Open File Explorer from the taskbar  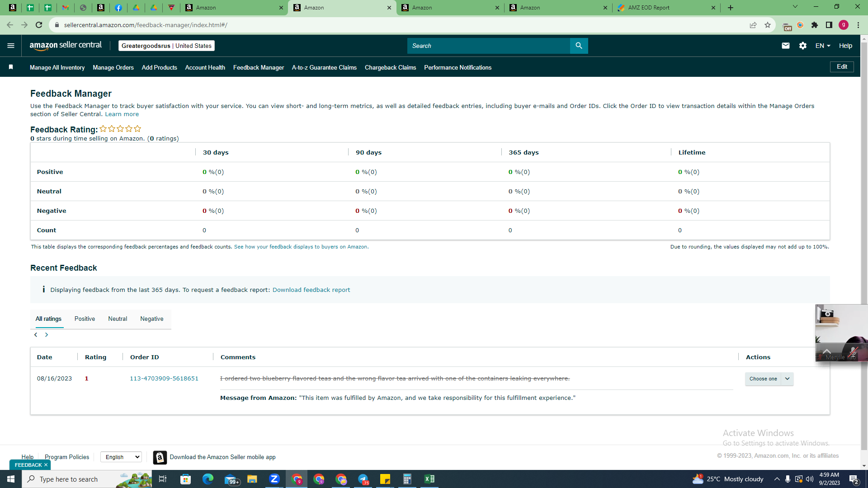tap(252, 479)
